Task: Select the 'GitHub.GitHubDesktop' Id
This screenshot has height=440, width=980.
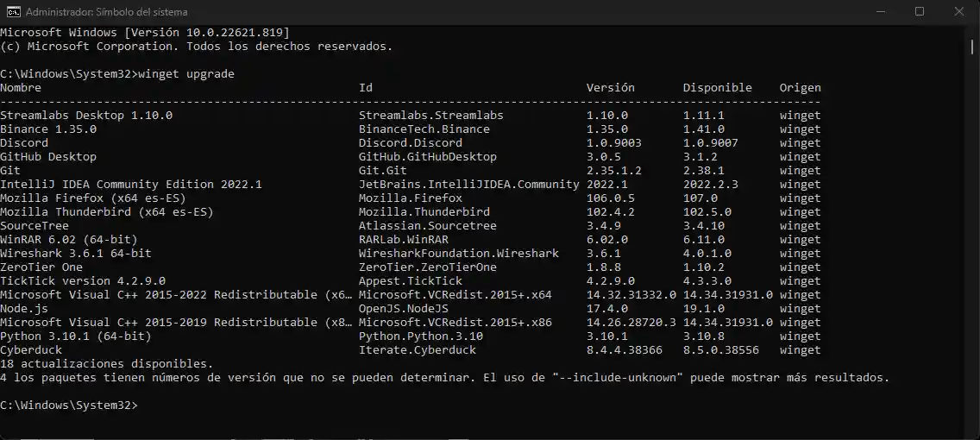Action: pos(428,157)
